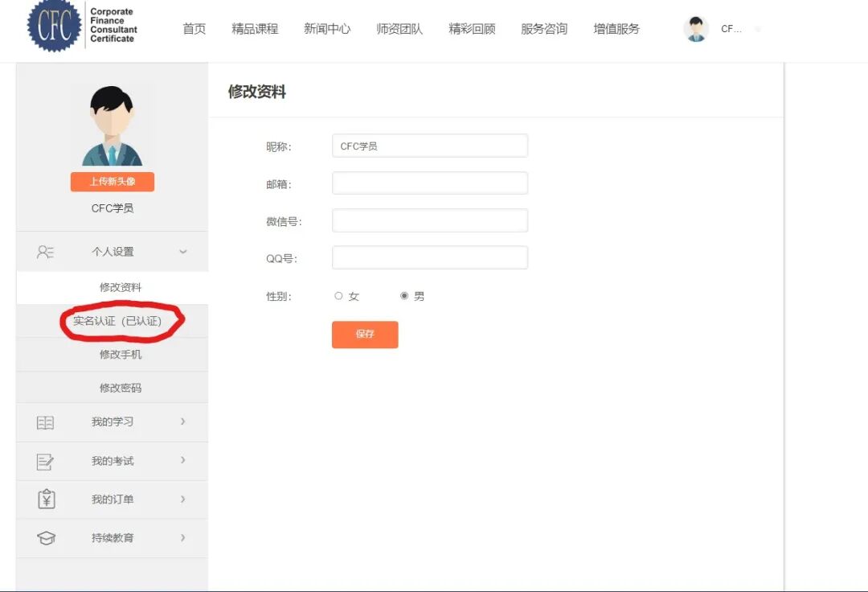Click the 持续教育 menu label
Screen dimensions: 868x592
[113, 538]
